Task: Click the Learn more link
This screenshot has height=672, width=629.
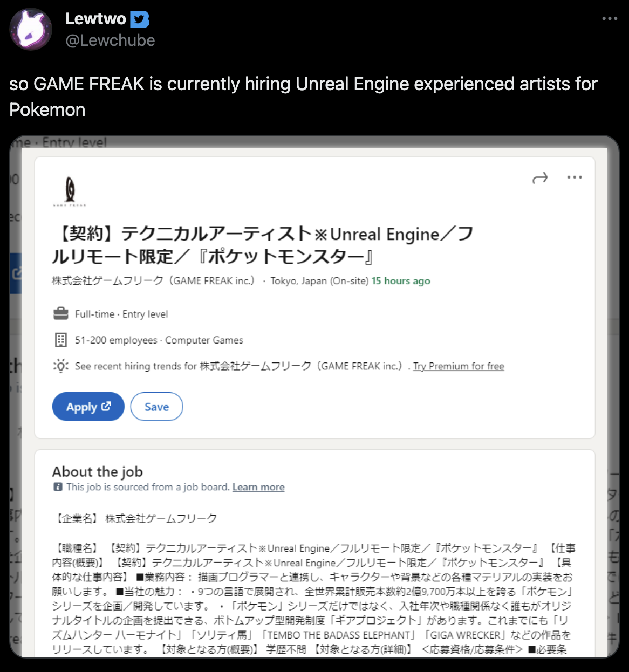Action: tap(258, 487)
